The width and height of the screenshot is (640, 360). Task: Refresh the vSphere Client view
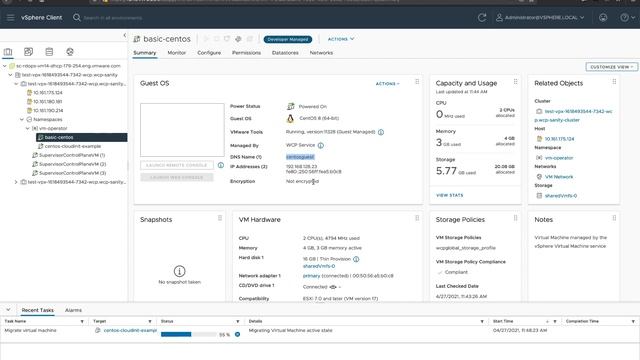point(482,18)
